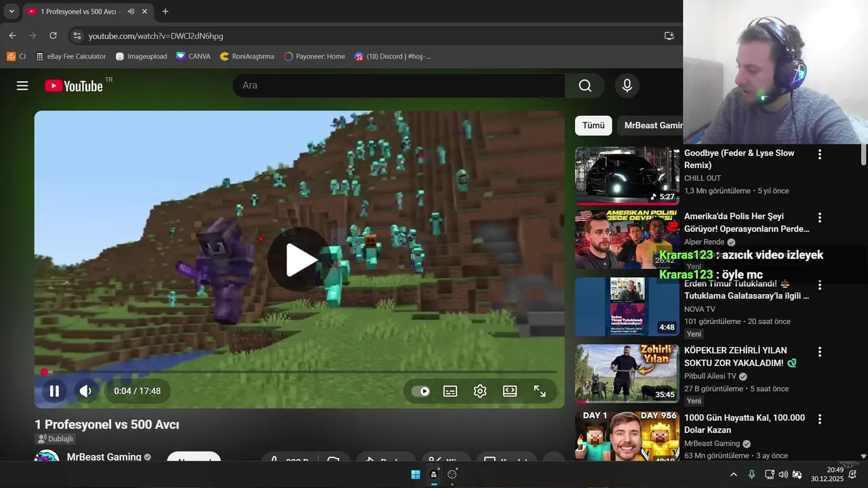Visit the NOVA TV channel name
This screenshot has width=868, height=488.
[700, 309]
